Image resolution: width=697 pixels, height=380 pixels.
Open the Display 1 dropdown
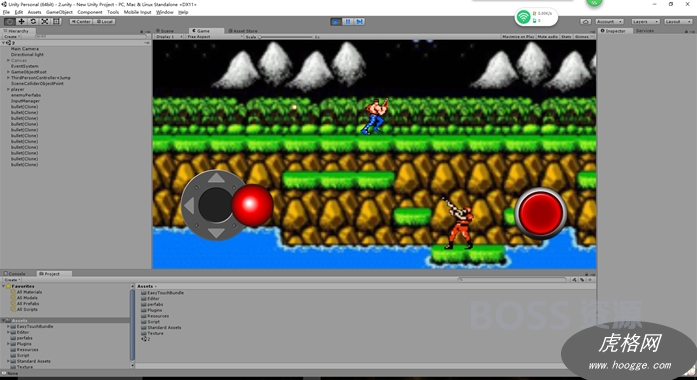pos(168,36)
